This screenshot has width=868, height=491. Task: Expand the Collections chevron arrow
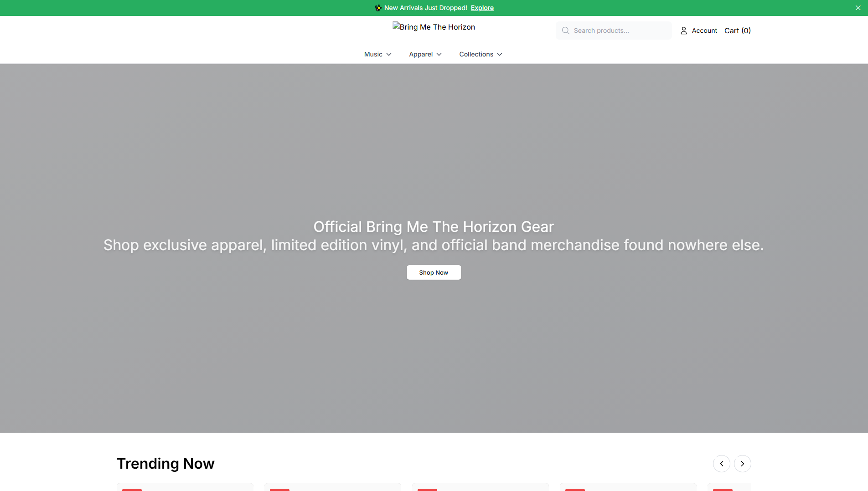coord(500,54)
